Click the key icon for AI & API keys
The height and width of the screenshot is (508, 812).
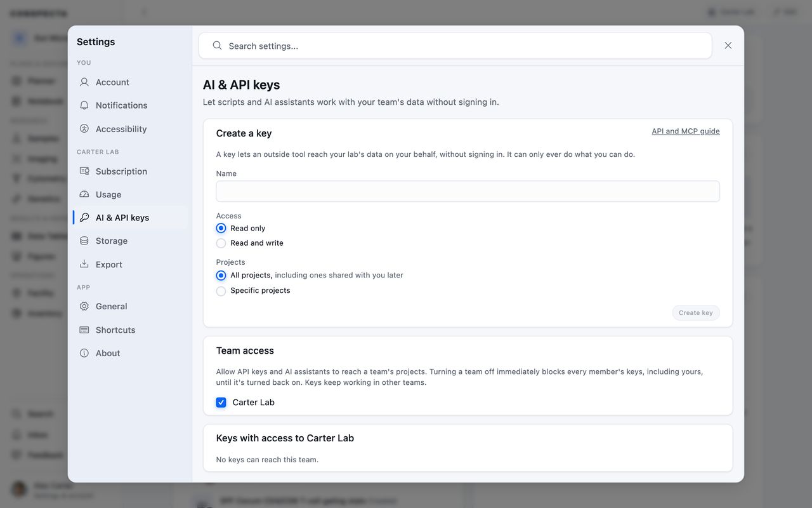(84, 218)
